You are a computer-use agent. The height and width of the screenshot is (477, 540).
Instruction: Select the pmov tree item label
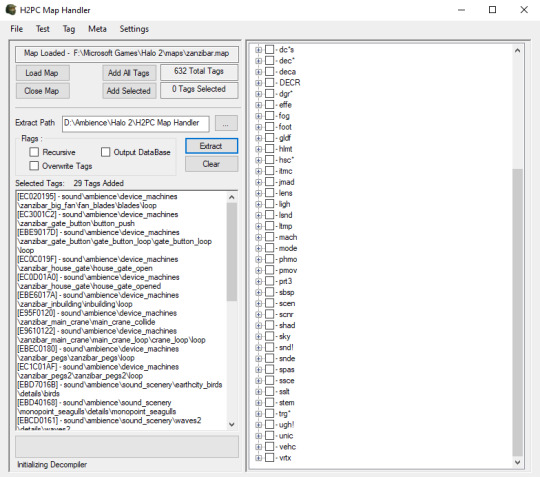tap(288, 270)
